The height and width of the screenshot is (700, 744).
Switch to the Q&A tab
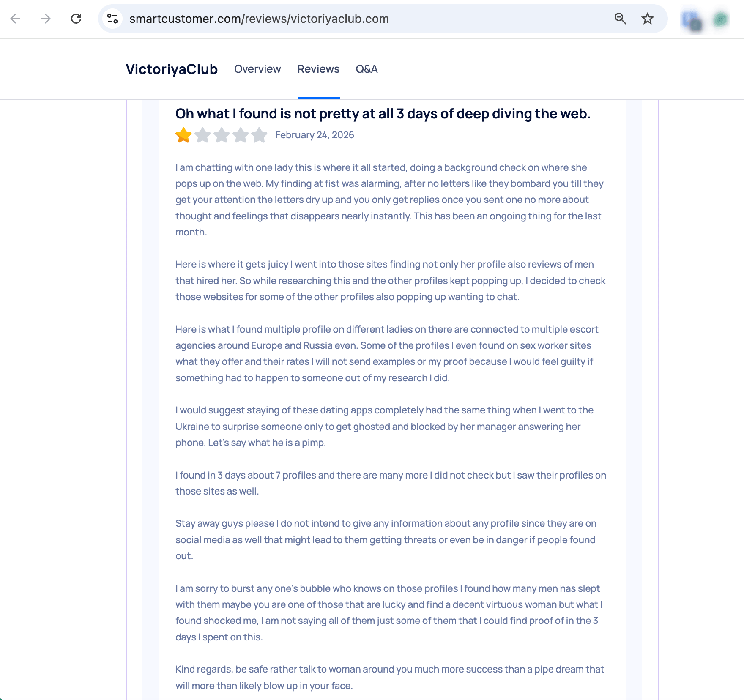pyautogui.click(x=367, y=69)
